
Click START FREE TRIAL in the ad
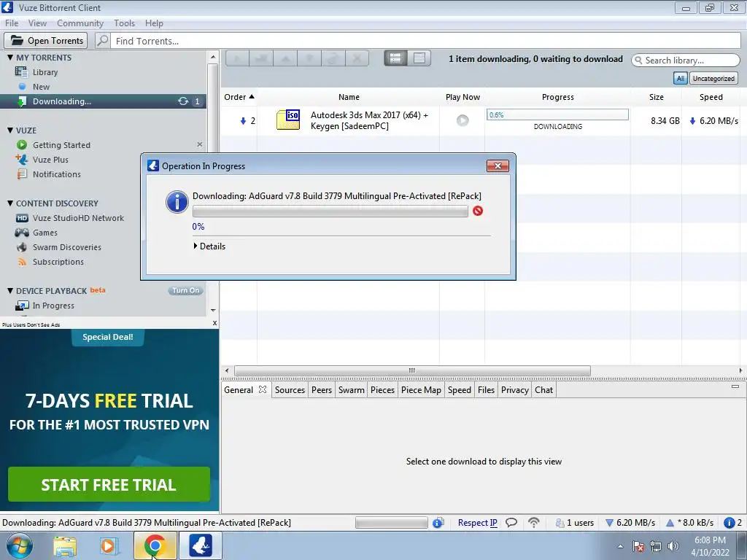tap(109, 484)
